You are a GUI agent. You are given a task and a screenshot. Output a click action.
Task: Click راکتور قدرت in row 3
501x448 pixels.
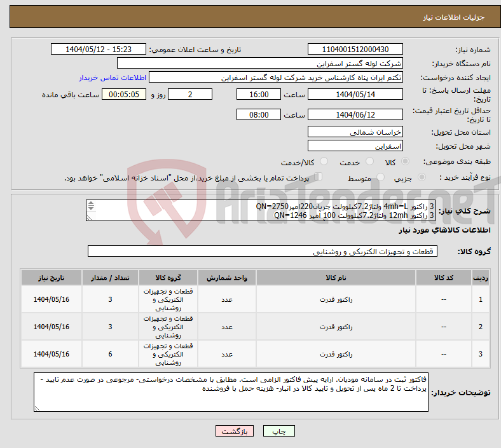[x=336, y=354]
